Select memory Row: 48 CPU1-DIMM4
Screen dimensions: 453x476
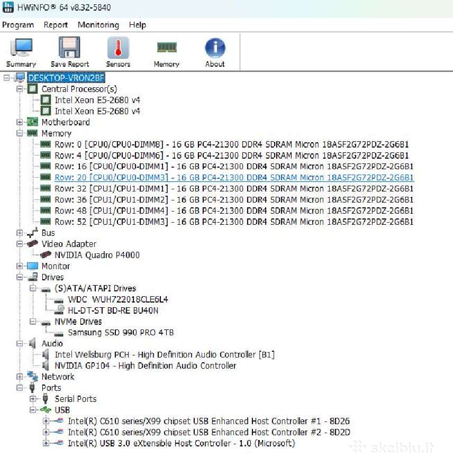(x=234, y=210)
